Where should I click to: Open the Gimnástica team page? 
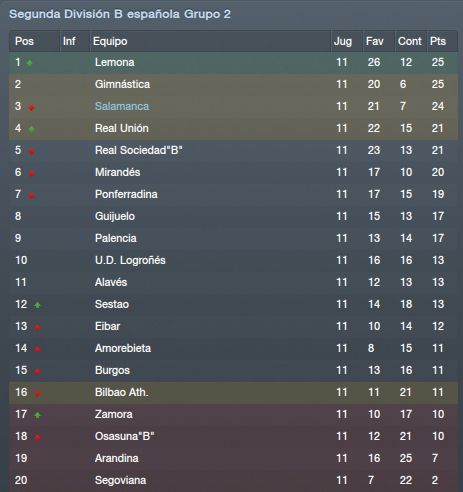point(122,84)
